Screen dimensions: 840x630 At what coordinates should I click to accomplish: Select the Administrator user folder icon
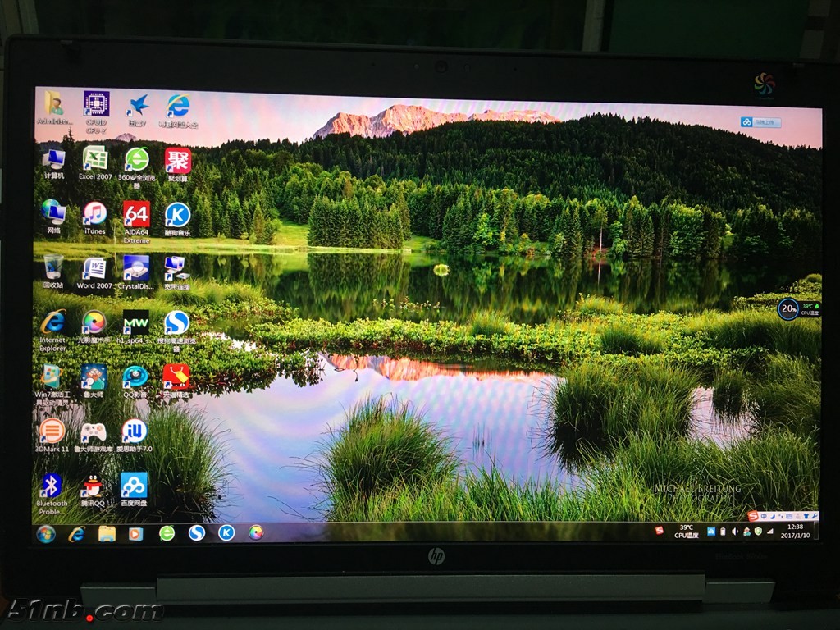click(54, 104)
